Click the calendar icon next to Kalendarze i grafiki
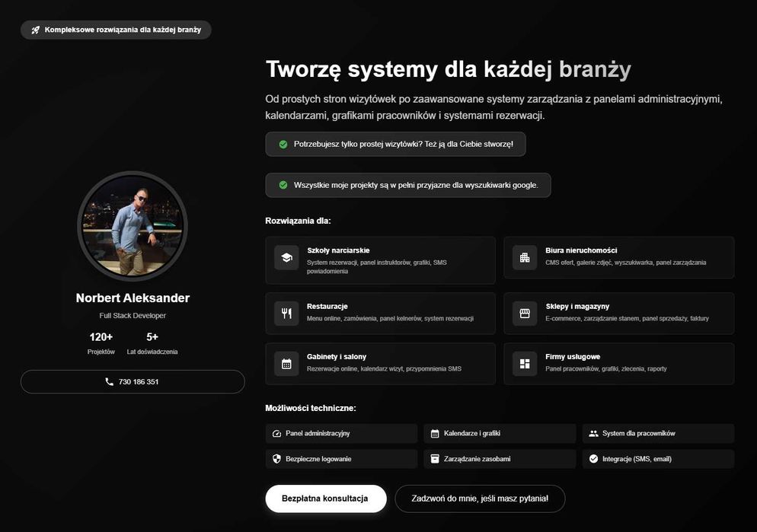The height and width of the screenshot is (532, 757). [435, 434]
